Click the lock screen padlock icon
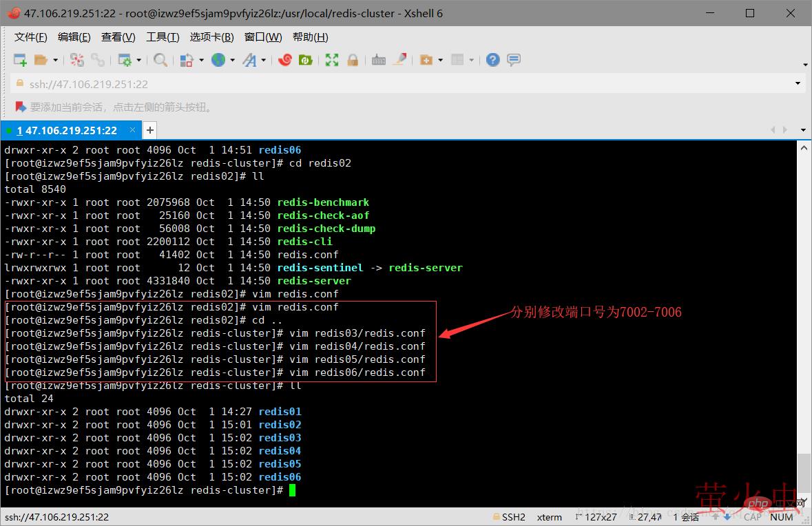This screenshot has width=812, height=526. pyautogui.click(x=353, y=61)
